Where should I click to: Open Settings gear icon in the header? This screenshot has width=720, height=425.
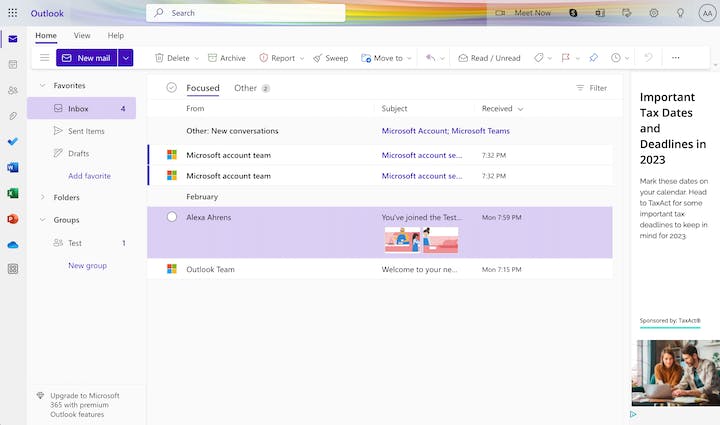pos(653,13)
